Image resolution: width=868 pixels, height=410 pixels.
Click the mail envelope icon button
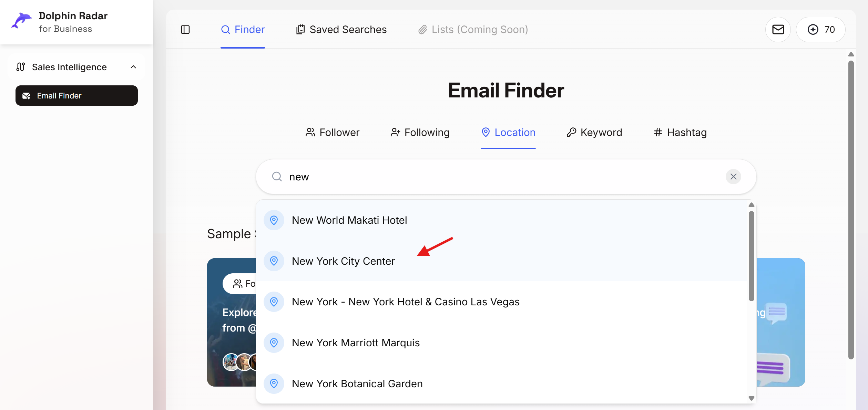tap(778, 30)
